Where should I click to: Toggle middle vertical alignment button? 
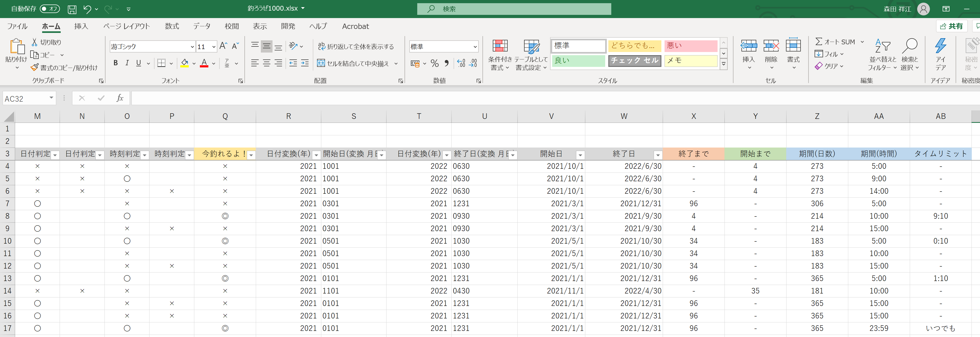click(x=267, y=46)
